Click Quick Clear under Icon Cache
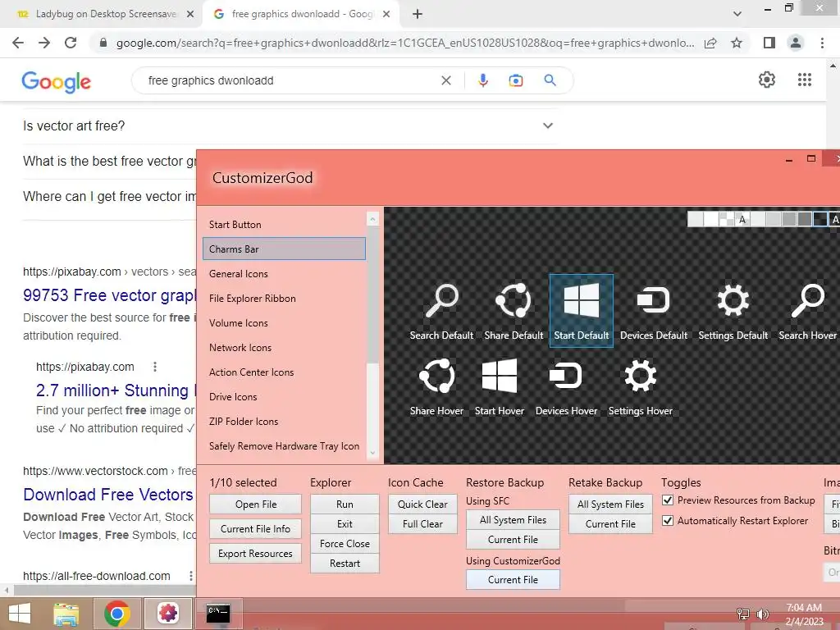This screenshot has width=840, height=630. (422, 504)
